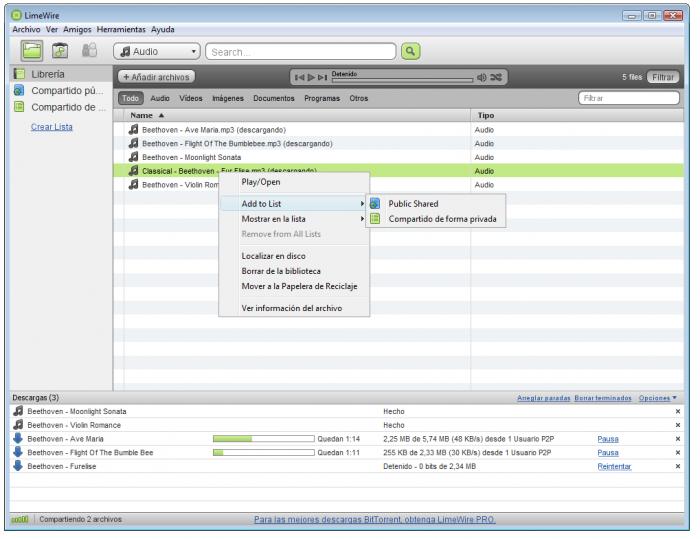
Task: Click download arrow icon for Furelise
Action: pyautogui.click(x=18, y=466)
